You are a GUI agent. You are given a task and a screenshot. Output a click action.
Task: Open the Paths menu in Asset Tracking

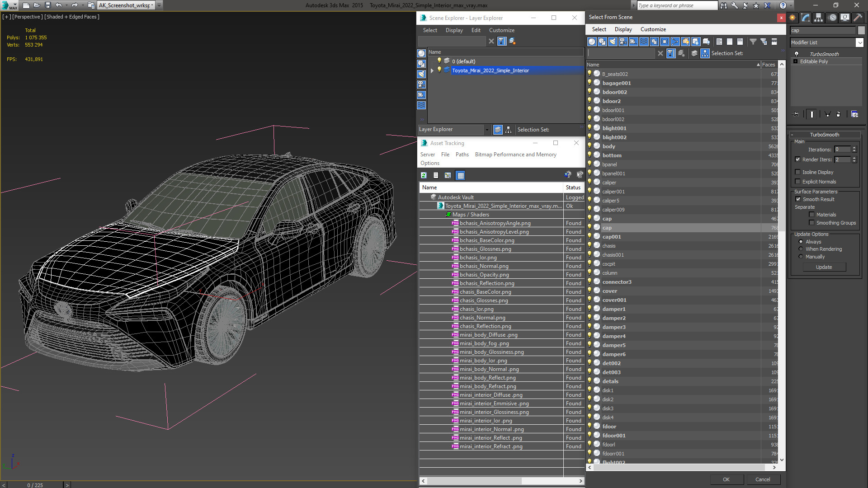pos(462,155)
